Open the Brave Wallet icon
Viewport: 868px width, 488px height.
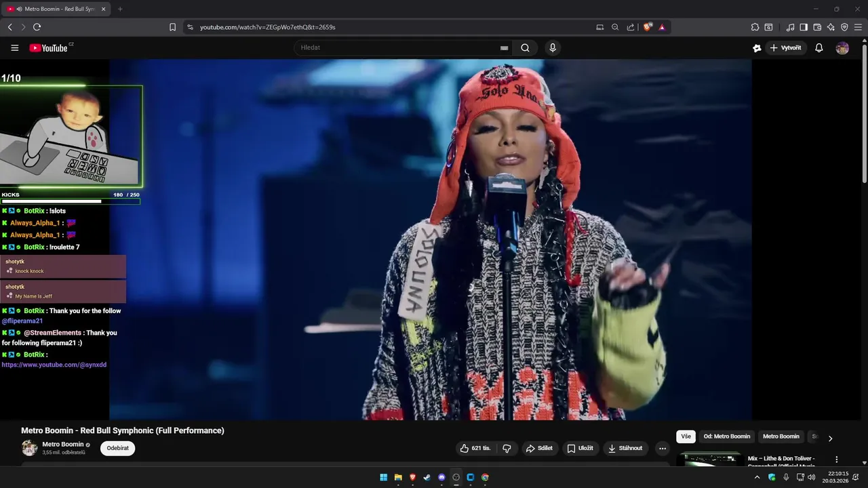click(x=817, y=27)
